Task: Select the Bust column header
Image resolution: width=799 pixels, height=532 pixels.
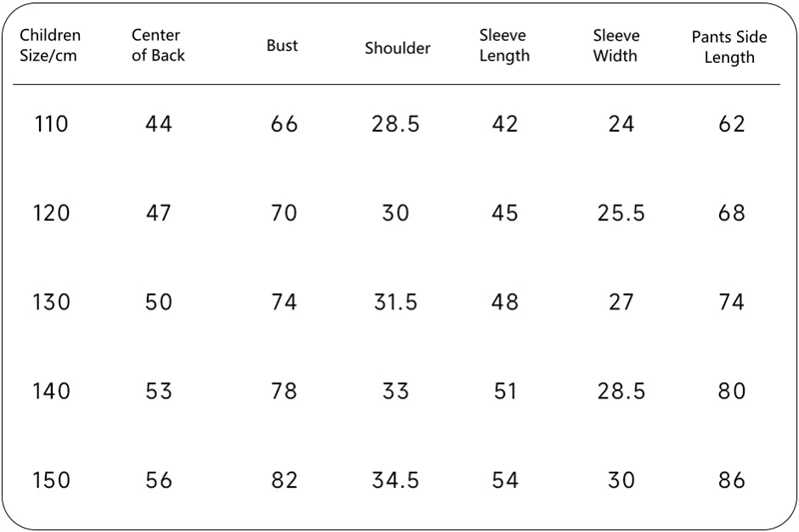Action: point(283,46)
